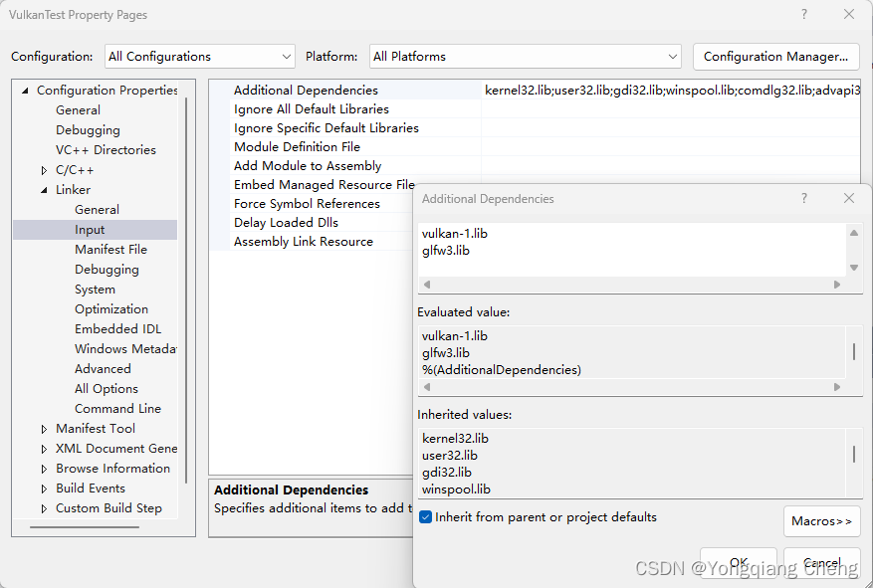The image size is (873, 588).
Task: Select the System linker page
Action: 95,289
